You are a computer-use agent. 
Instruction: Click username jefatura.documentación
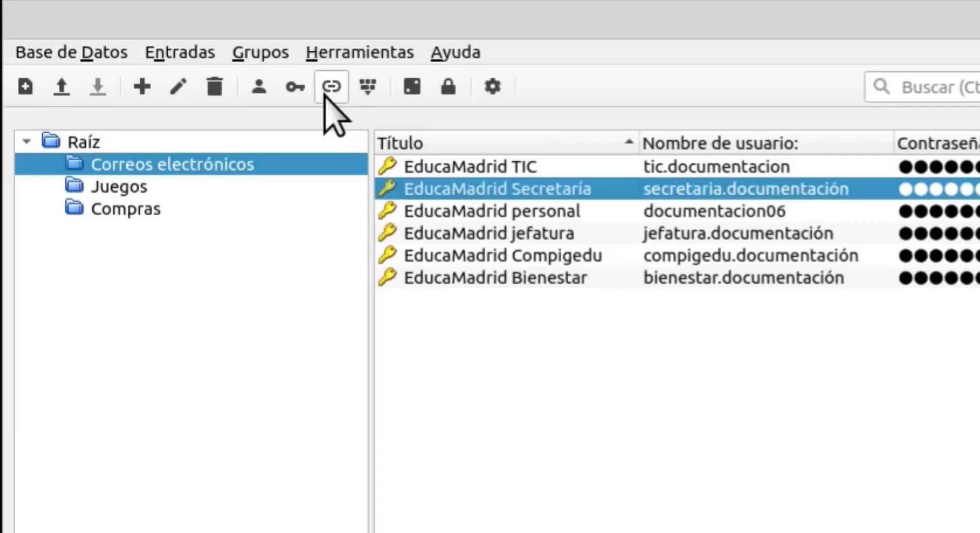click(x=738, y=233)
